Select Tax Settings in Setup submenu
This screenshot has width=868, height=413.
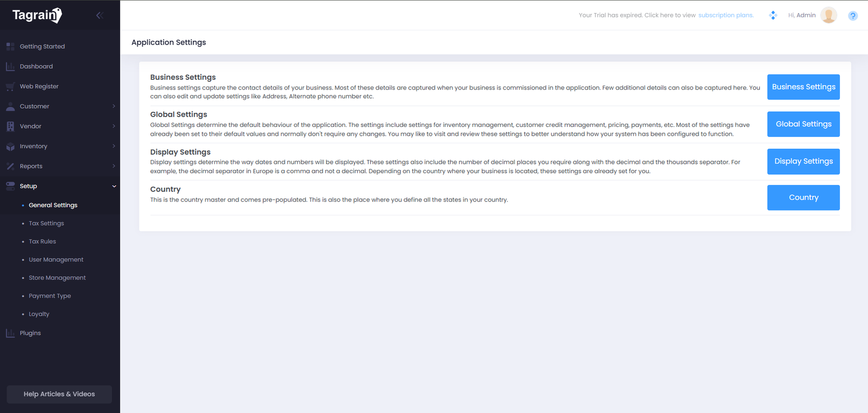46,224
